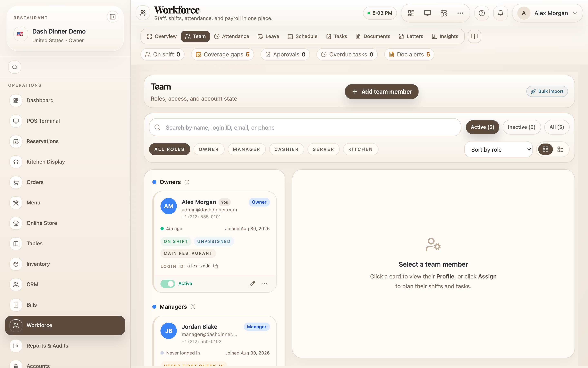The width and height of the screenshot is (588, 368).
Task: Open the POS monitor icon in top bar
Action: coord(427,13)
